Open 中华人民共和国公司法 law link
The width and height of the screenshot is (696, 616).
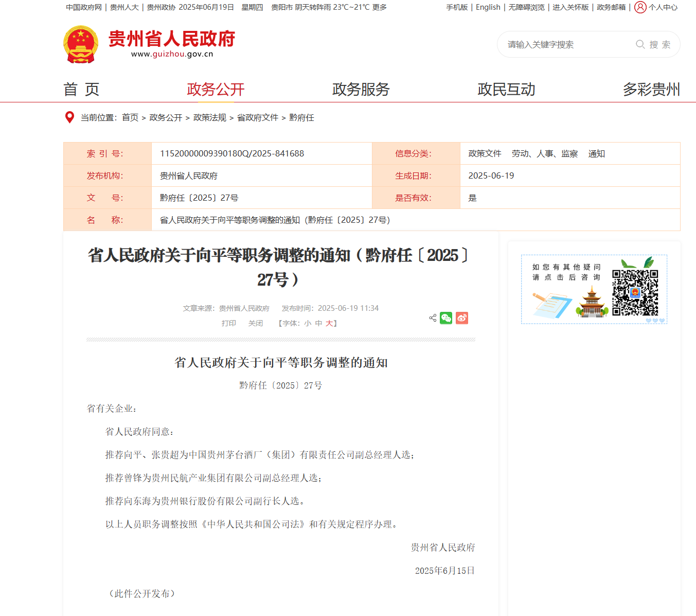[254, 524]
